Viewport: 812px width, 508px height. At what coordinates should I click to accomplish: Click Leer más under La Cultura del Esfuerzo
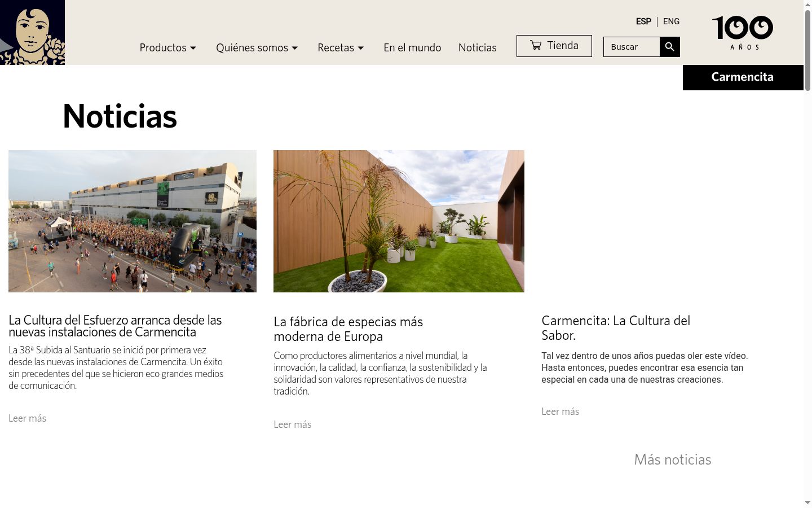(28, 418)
